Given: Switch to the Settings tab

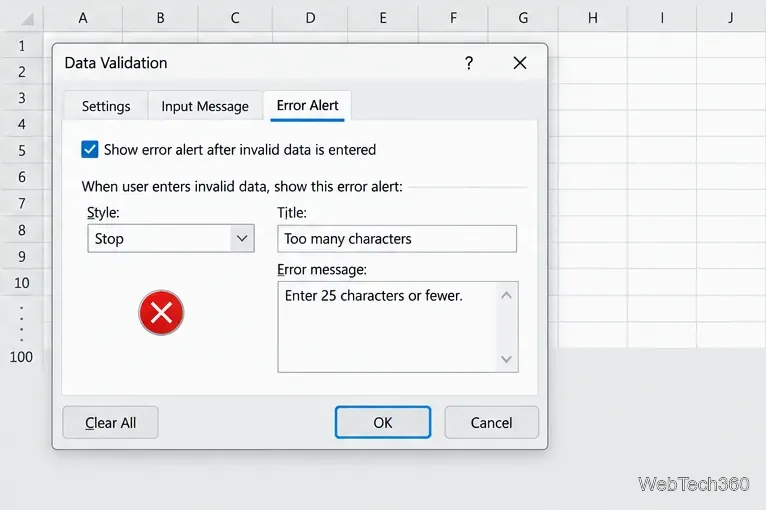Looking at the screenshot, I should pyautogui.click(x=106, y=106).
